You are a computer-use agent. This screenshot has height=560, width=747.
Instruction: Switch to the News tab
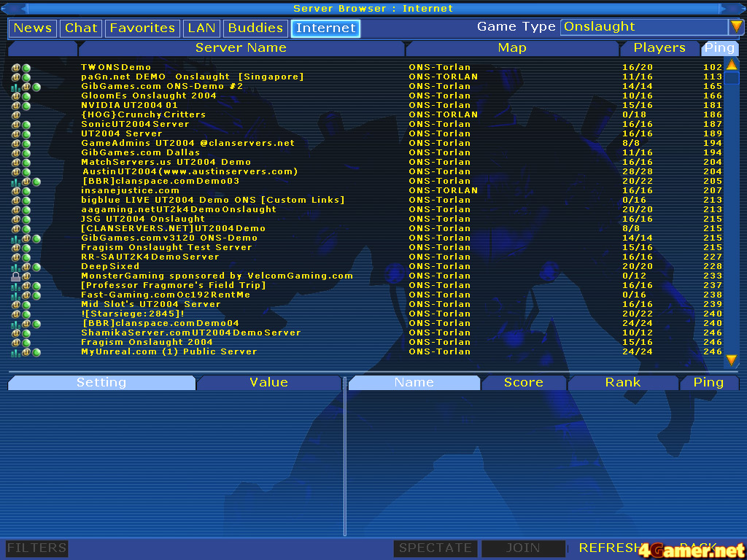[x=33, y=28]
